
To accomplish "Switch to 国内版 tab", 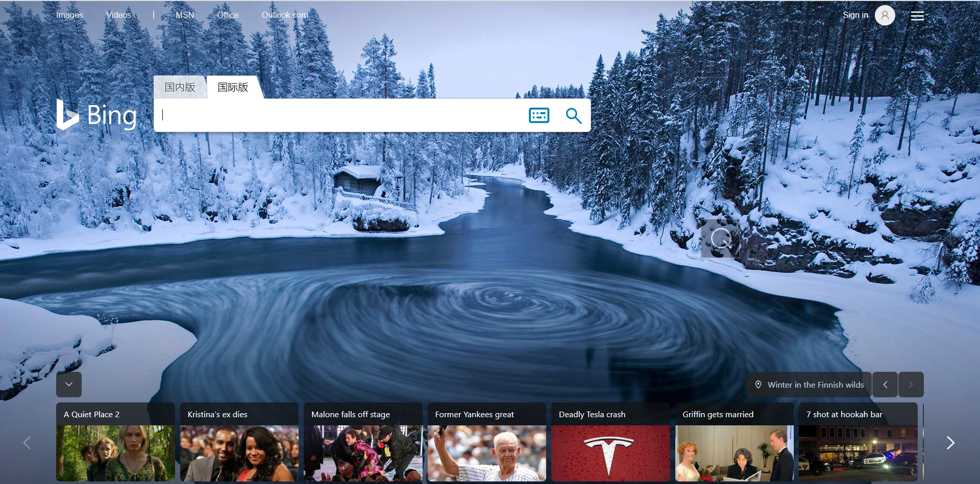I will (180, 87).
